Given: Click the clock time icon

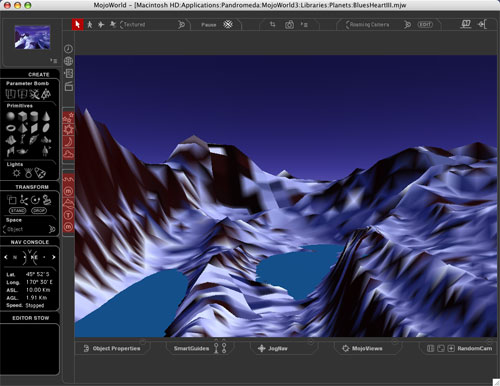Looking at the screenshot, I should (x=68, y=49).
